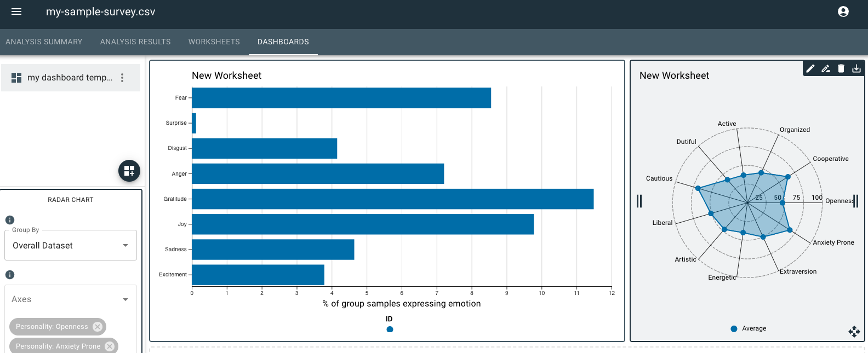Open the Group By Overall Dataset dropdown
Viewport: 868px width, 353px height.
pyautogui.click(x=71, y=246)
